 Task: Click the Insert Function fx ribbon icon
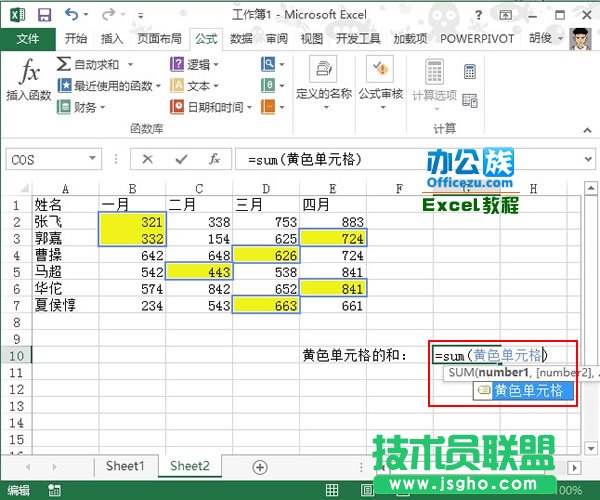[29, 71]
